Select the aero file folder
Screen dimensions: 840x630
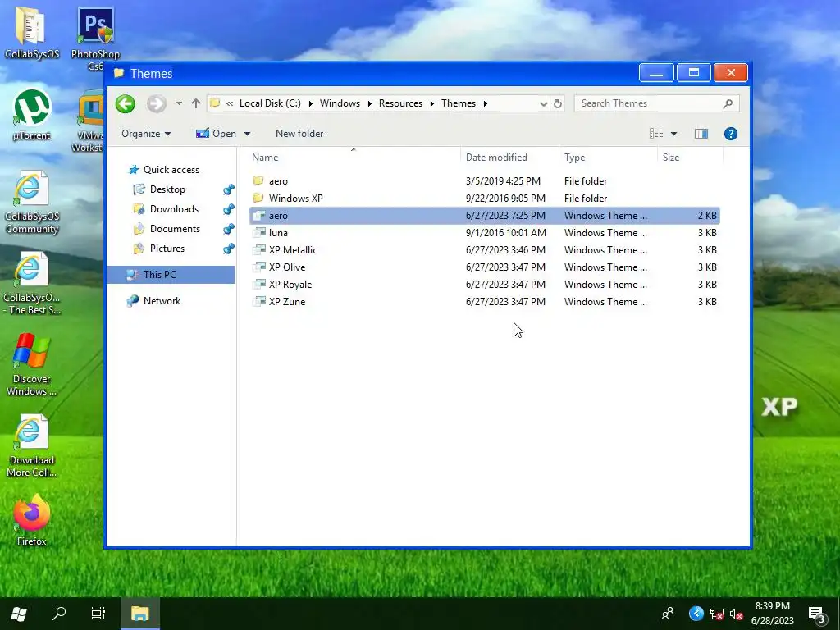click(x=485, y=181)
